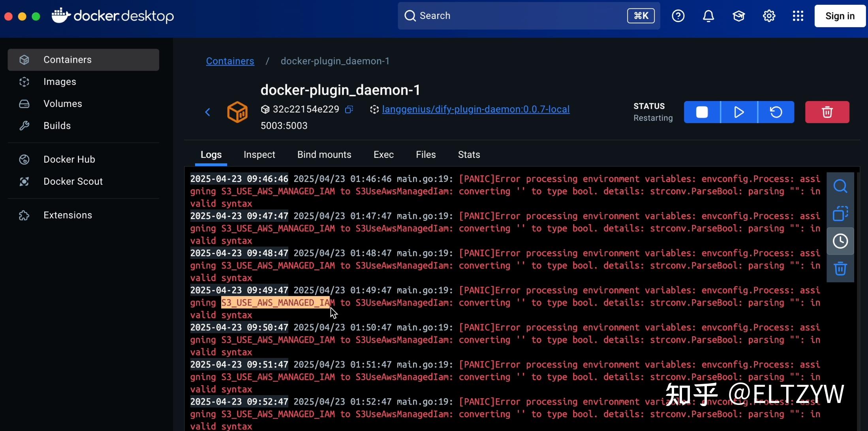Open the dify-plugin-daemon image link
Viewport: 868px width, 431px height.
click(x=475, y=109)
